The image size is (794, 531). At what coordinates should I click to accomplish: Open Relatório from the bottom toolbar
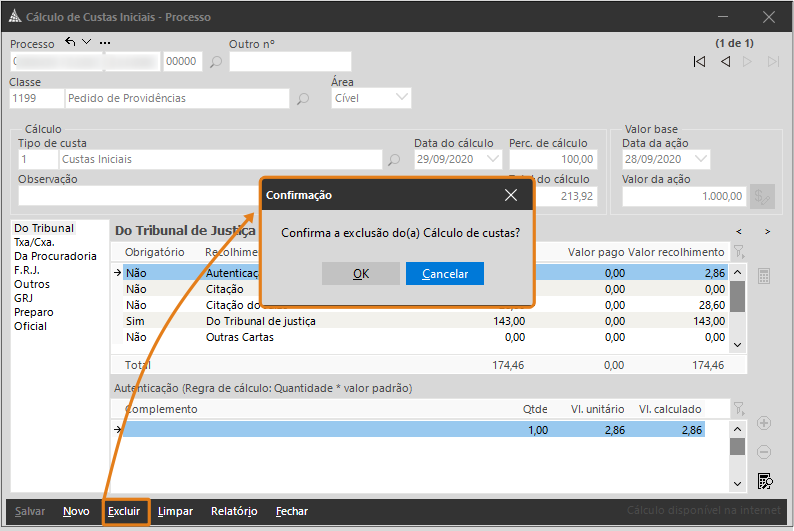[x=234, y=511]
